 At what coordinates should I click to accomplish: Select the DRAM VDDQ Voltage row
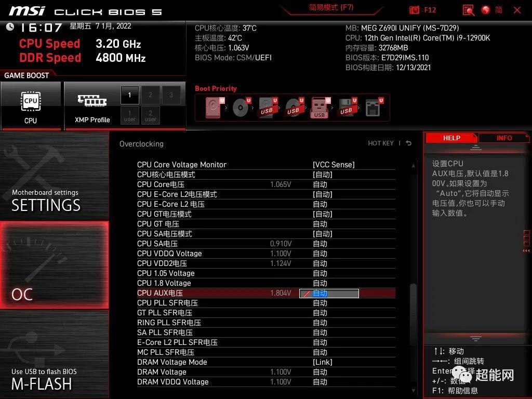pyautogui.click(x=266, y=382)
